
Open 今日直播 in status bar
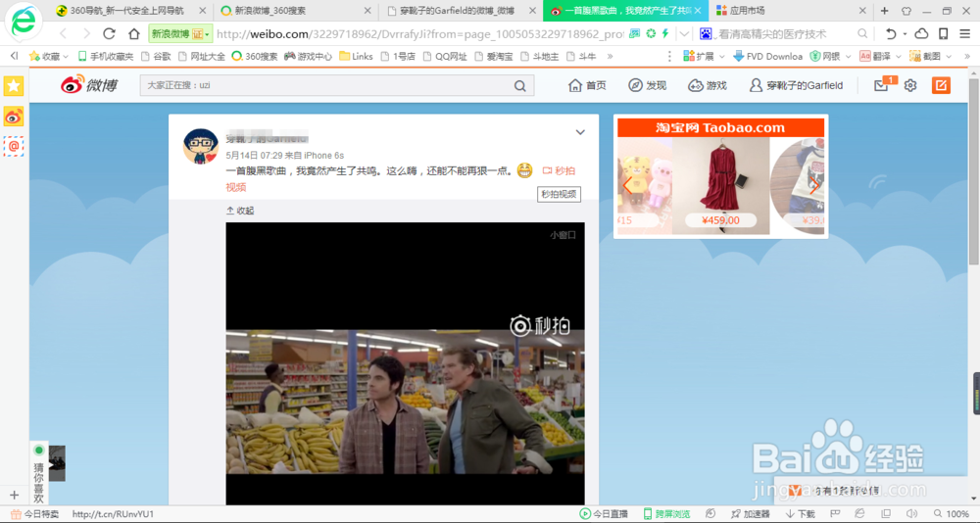click(x=604, y=513)
